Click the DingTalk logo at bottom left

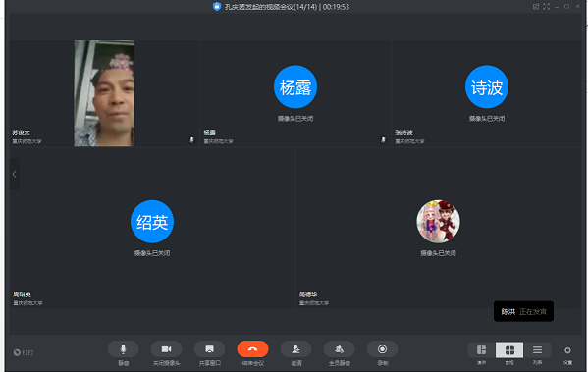pyautogui.click(x=24, y=352)
